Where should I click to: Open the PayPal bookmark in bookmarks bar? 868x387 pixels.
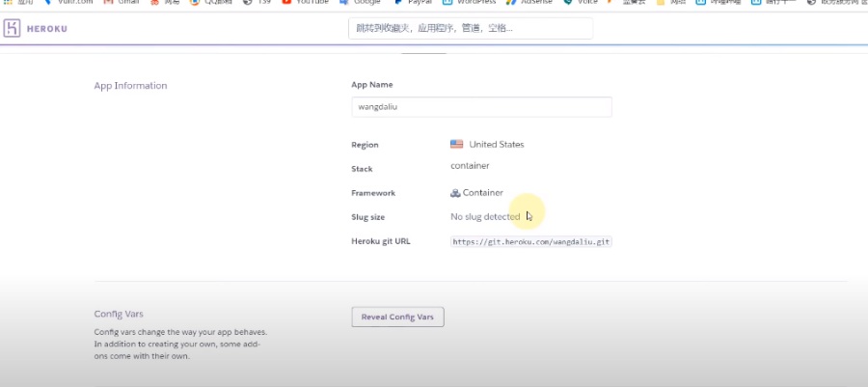413,2
